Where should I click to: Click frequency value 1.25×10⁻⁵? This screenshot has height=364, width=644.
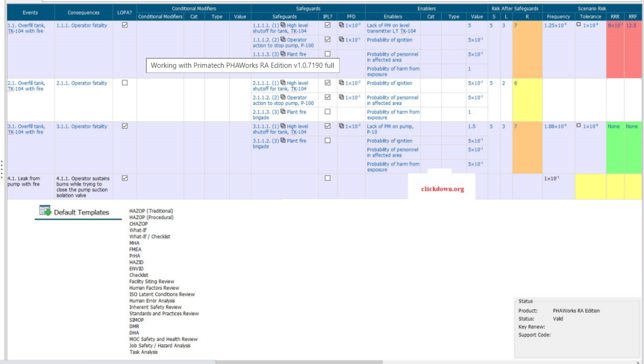click(555, 25)
